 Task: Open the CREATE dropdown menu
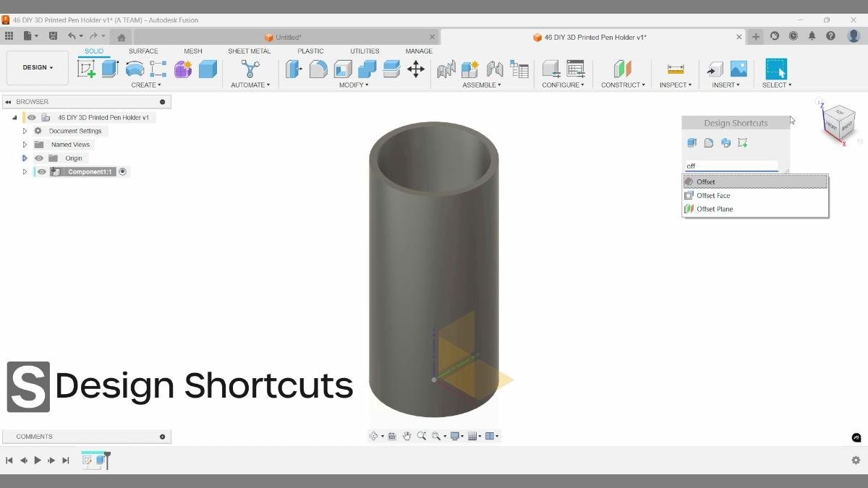pyautogui.click(x=145, y=85)
